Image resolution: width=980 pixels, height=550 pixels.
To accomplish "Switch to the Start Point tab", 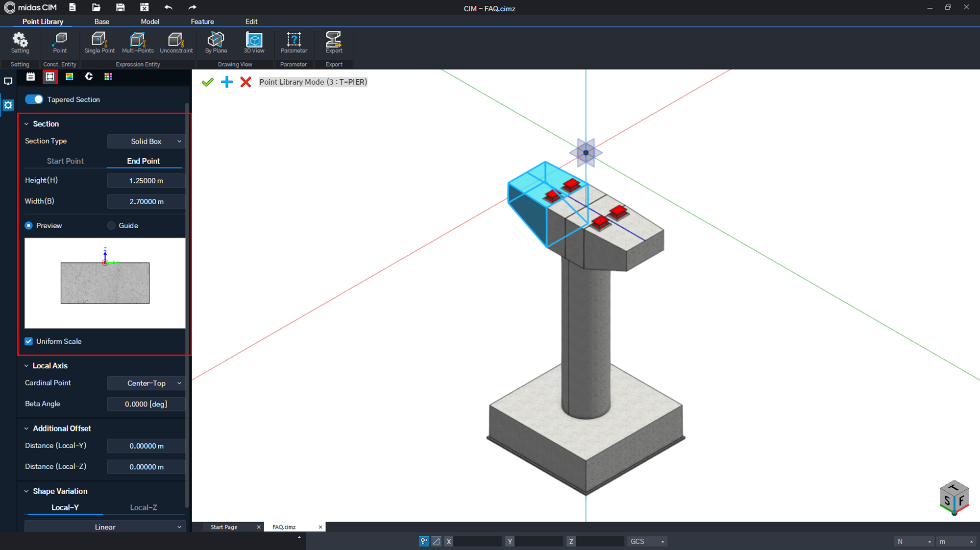I will (65, 161).
